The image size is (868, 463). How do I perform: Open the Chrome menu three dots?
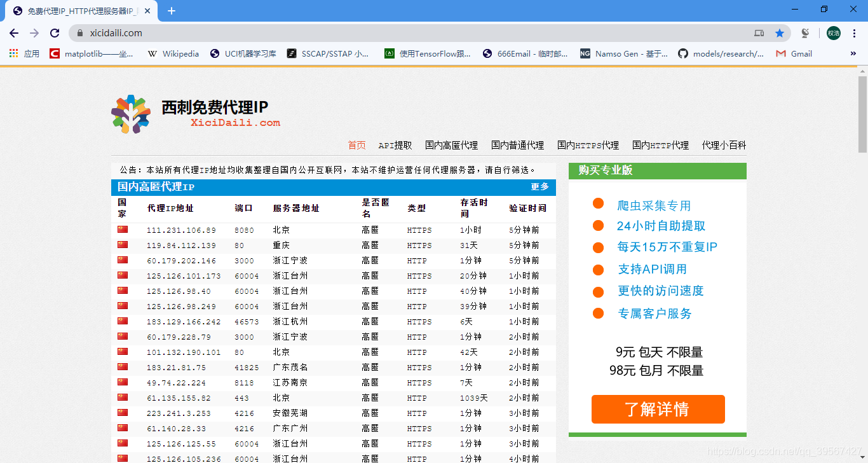[x=855, y=33]
